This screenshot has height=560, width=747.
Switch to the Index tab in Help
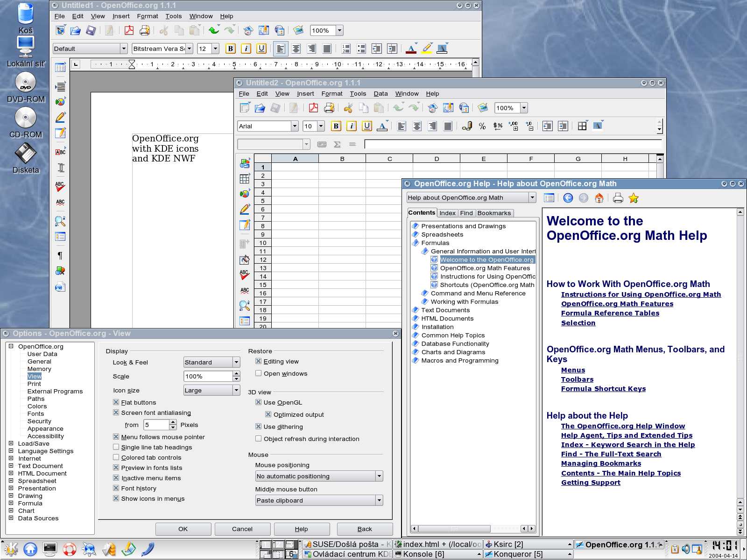(447, 213)
